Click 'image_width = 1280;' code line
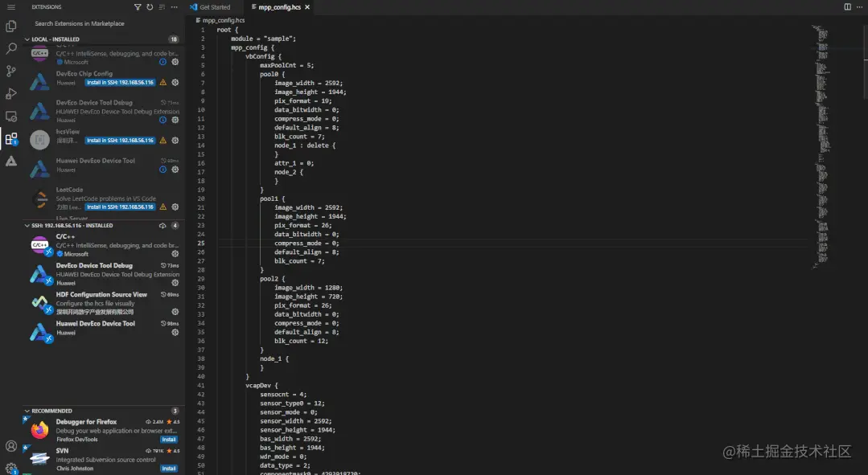Viewport: 868px width, 475px height. coord(308,288)
